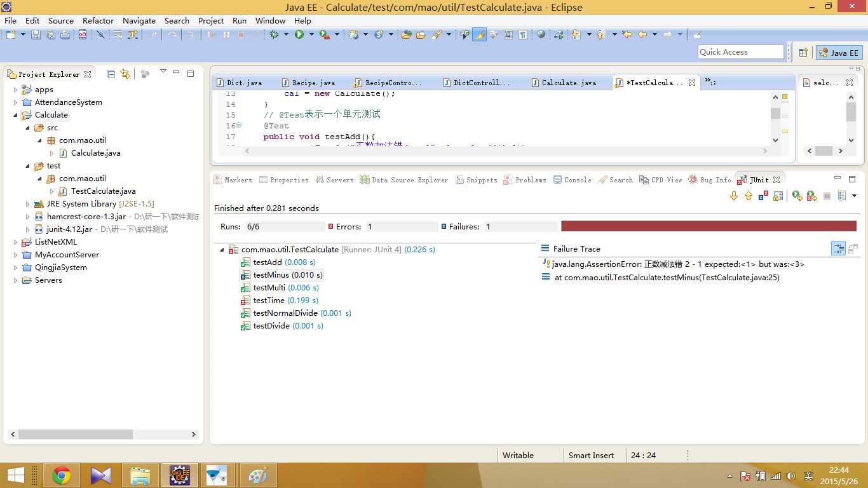
Task: Open the Navigate menu
Action: (139, 20)
